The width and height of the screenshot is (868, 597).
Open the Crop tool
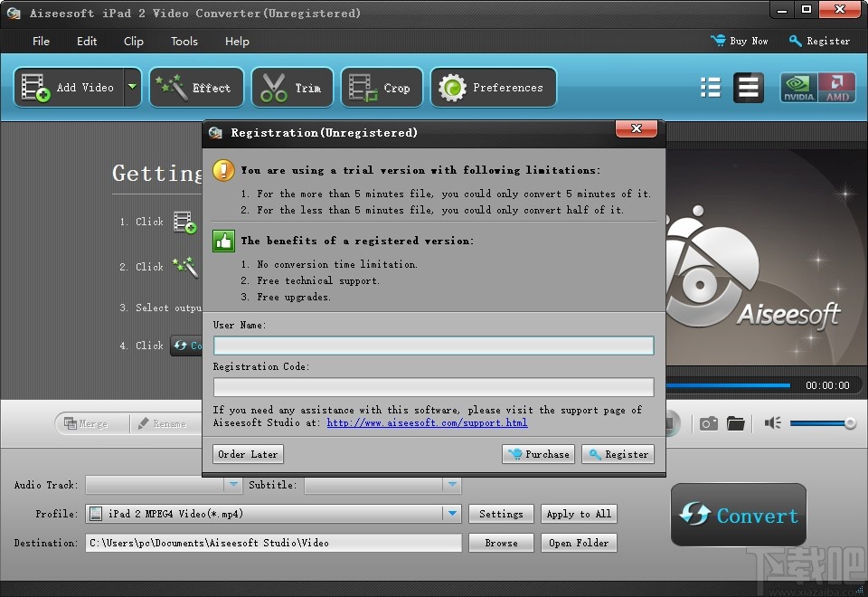(382, 88)
